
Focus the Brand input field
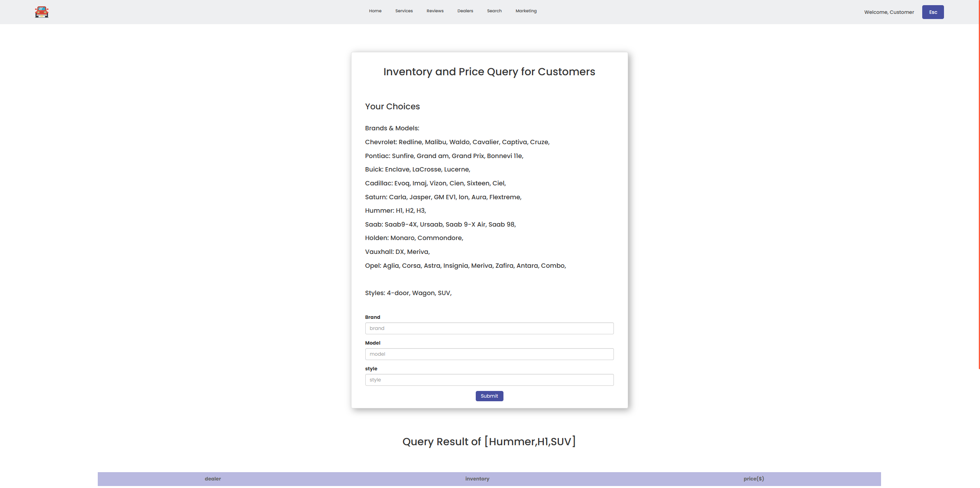pos(489,328)
